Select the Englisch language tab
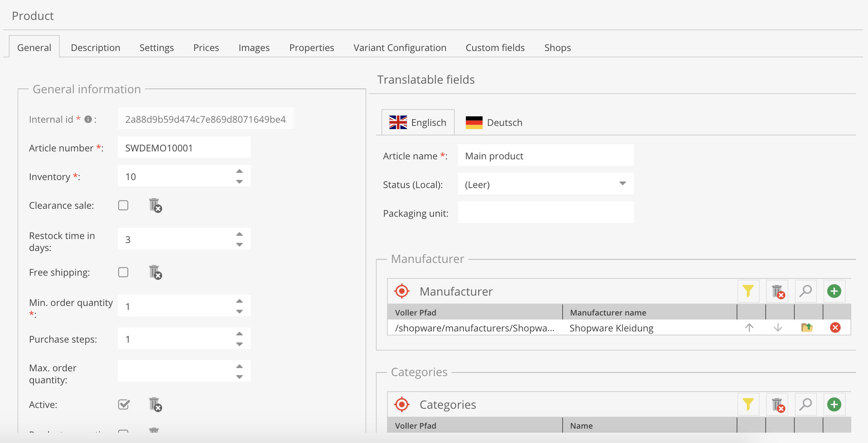This screenshot has width=868, height=443. click(x=418, y=123)
